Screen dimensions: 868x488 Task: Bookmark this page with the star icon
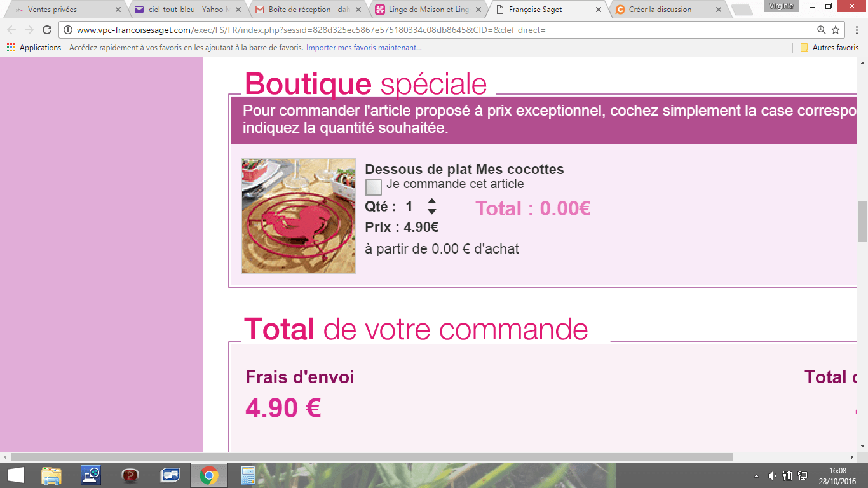click(836, 30)
